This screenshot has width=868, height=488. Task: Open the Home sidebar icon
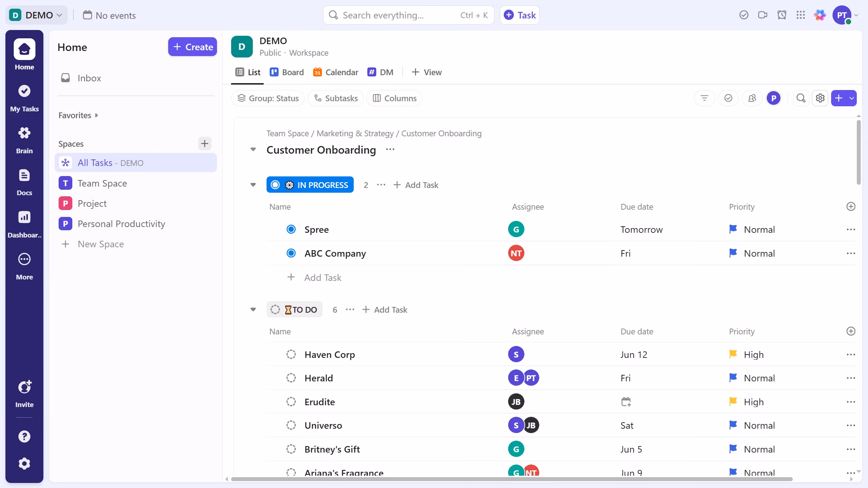coord(24,54)
